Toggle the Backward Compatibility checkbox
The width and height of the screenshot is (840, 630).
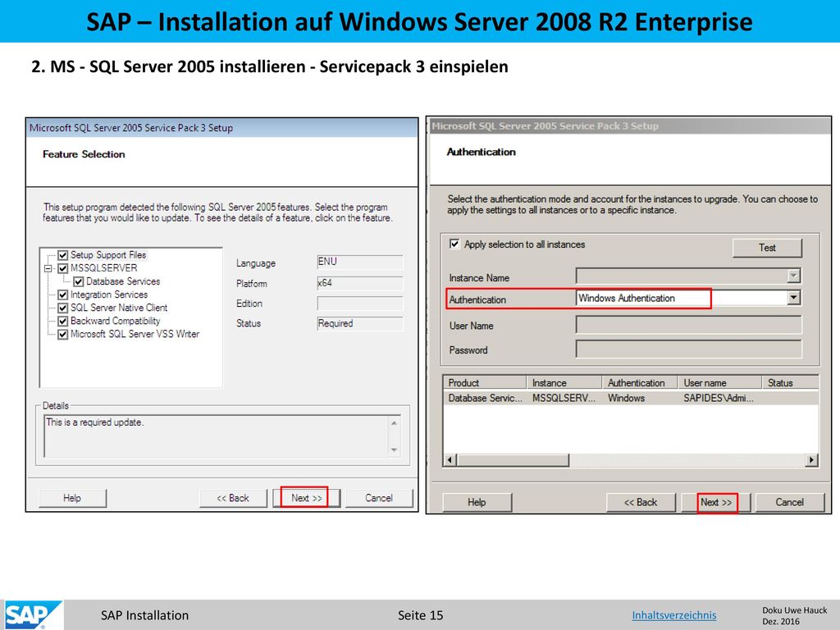click(62, 321)
